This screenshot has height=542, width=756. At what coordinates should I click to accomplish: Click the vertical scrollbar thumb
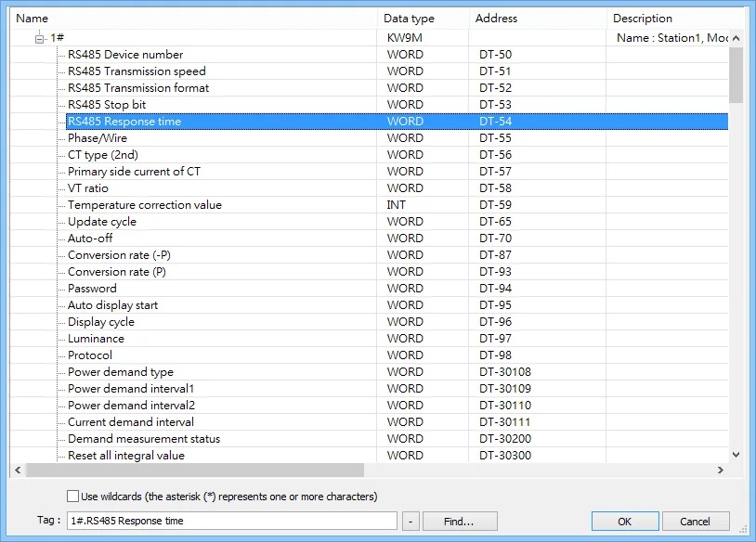pyautogui.click(x=736, y=75)
